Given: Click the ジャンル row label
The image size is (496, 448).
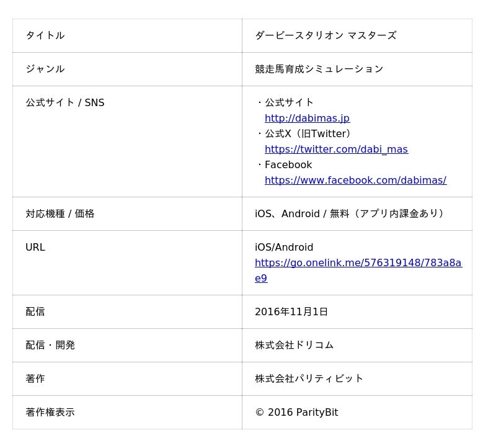Looking at the screenshot, I should [x=45, y=69].
